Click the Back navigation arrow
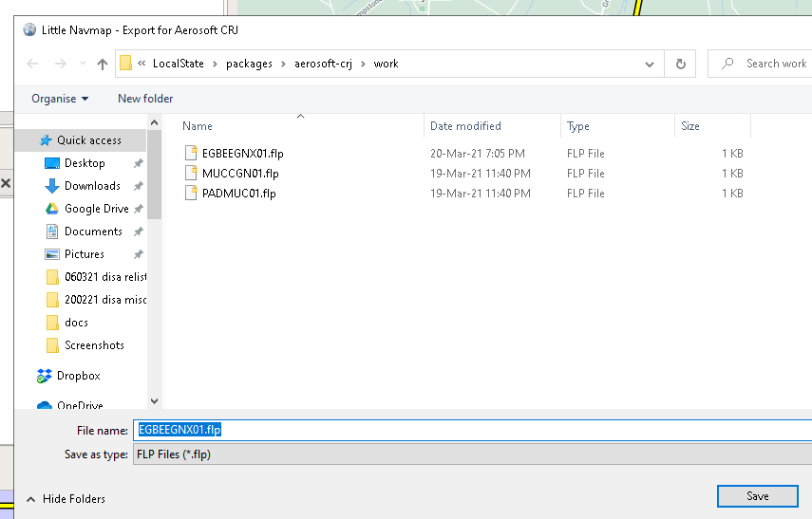This screenshot has width=812, height=519. pyautogui.click(x=33, y=65)
